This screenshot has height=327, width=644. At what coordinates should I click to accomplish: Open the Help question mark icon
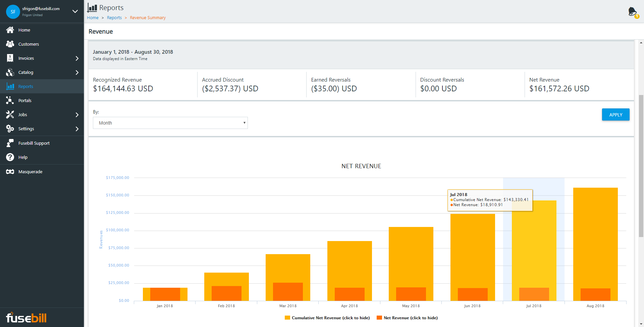pyautogui.click(x=10, y=157)
